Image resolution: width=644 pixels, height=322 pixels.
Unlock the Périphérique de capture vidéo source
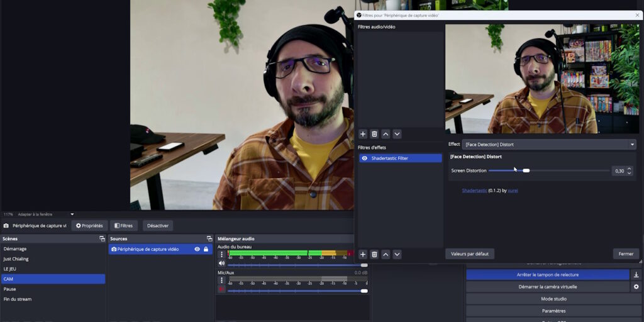click(206, 249)
